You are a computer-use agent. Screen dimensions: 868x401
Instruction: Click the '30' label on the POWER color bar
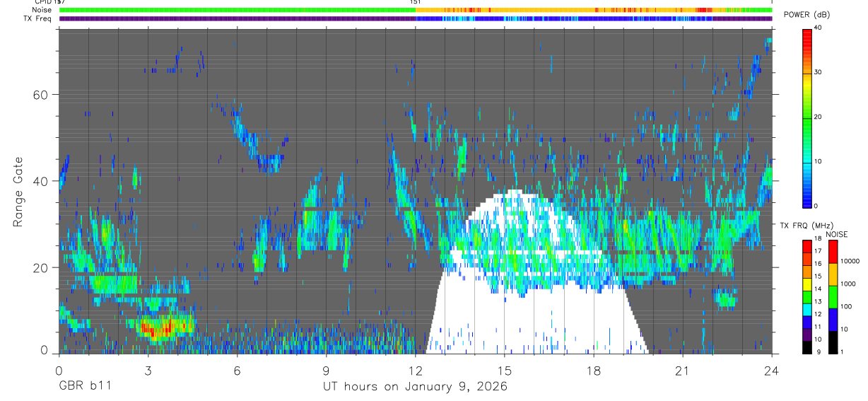pyautogui.click(x=818, y=72)
